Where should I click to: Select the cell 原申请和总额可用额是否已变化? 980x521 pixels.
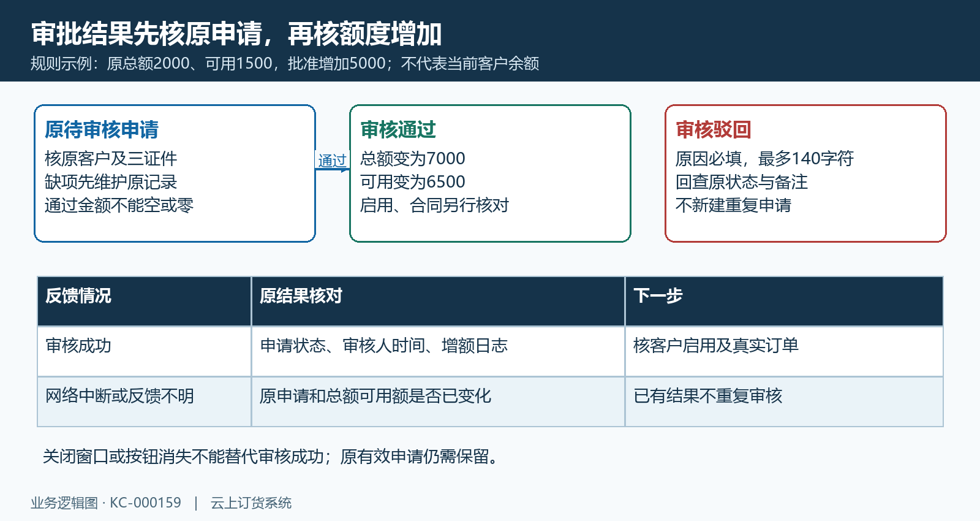[438, 401]
